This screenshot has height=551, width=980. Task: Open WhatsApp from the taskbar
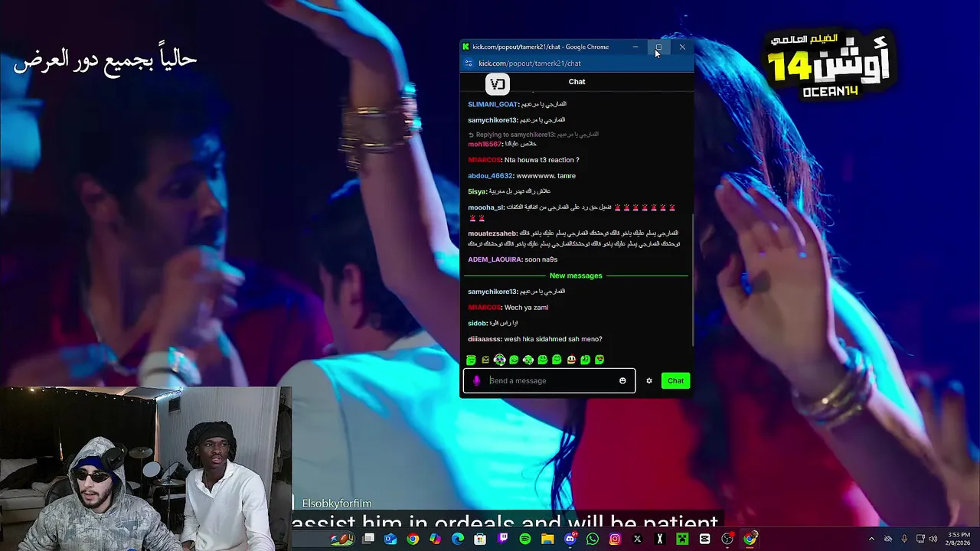[x=592, y=540]
